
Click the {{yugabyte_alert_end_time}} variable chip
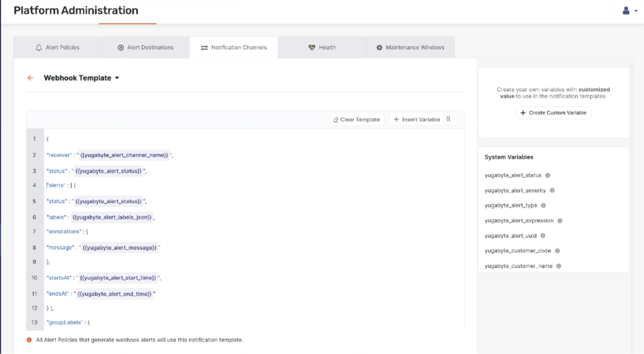(114, 294)
